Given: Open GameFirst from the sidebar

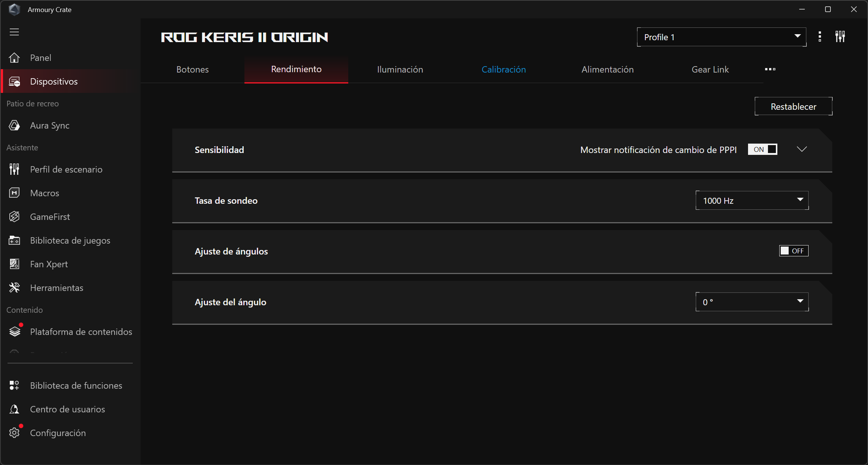Looking at the screenshot, I should pyautogui.click(x=71, y=217).
